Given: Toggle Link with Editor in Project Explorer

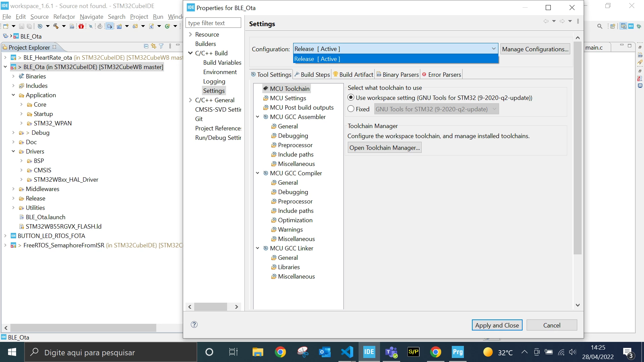Looking at the screenshot, I should (154, 46).
